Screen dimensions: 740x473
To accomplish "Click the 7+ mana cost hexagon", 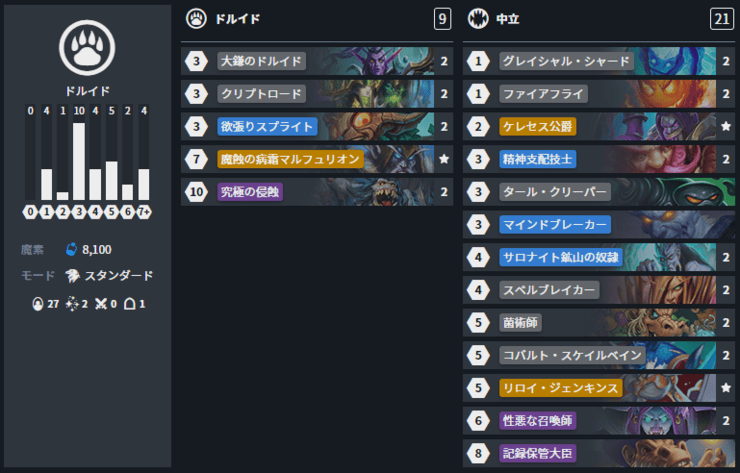I will click(144, 212).
